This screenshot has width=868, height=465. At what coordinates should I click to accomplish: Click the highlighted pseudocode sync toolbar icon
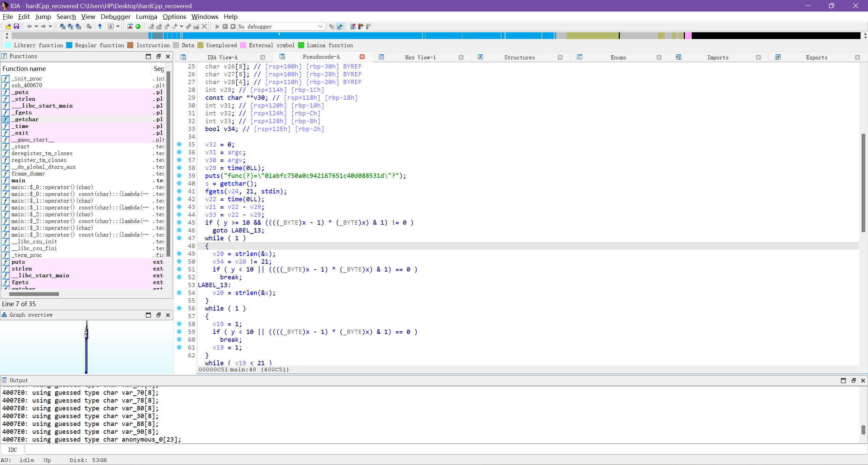click(340, 26)
